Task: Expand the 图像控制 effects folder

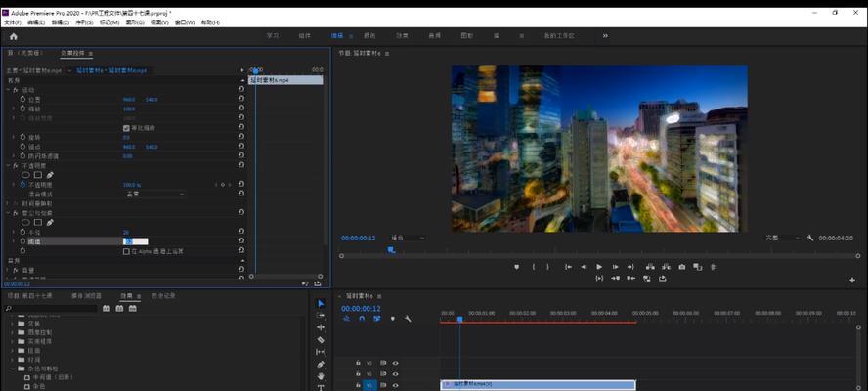Action: (12, 332)
